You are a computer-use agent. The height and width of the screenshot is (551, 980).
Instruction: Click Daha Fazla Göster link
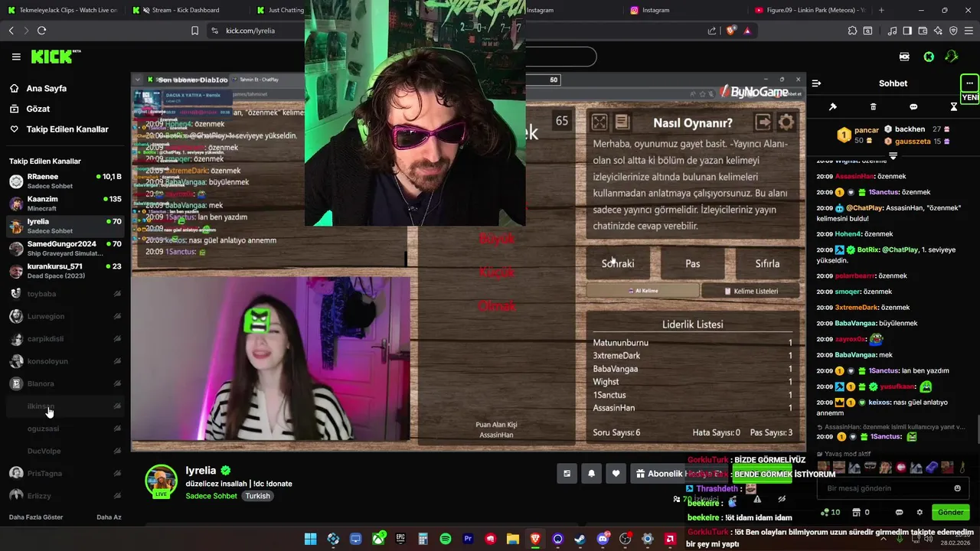pyautogui.click(x=36, y=517)
